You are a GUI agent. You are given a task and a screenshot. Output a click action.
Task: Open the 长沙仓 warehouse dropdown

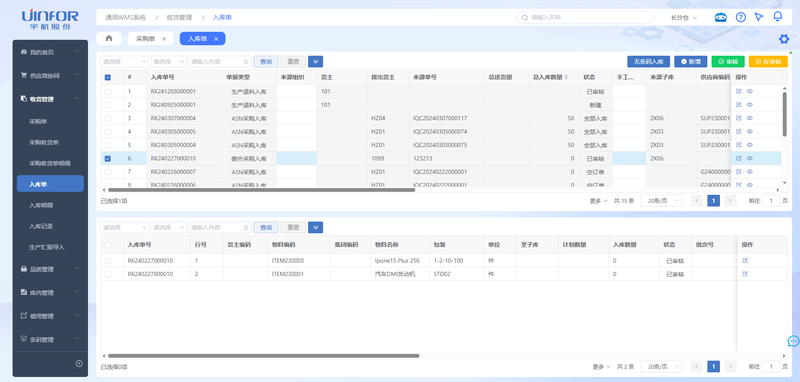(684, 17)
